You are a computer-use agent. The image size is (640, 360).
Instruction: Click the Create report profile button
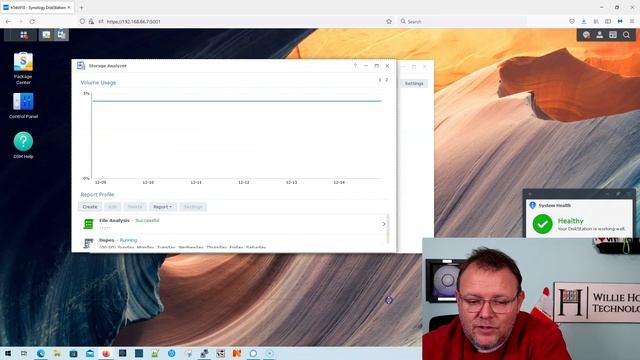point(90,207)
